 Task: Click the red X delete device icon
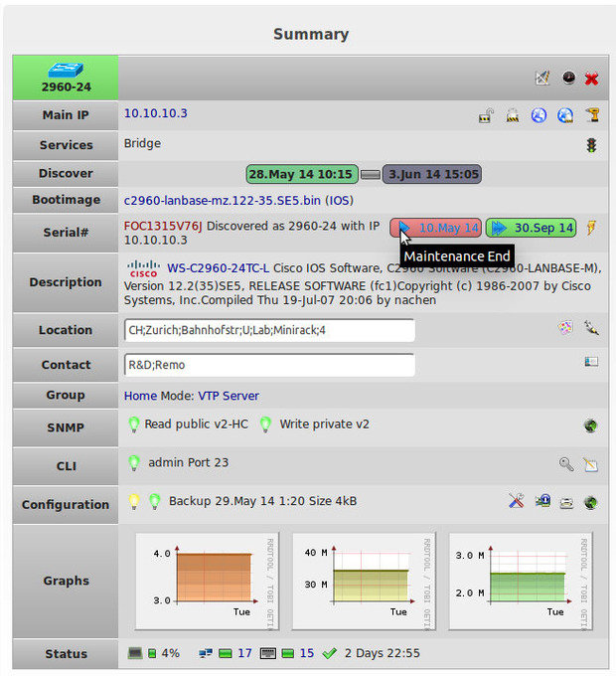(x=592, y=79)
